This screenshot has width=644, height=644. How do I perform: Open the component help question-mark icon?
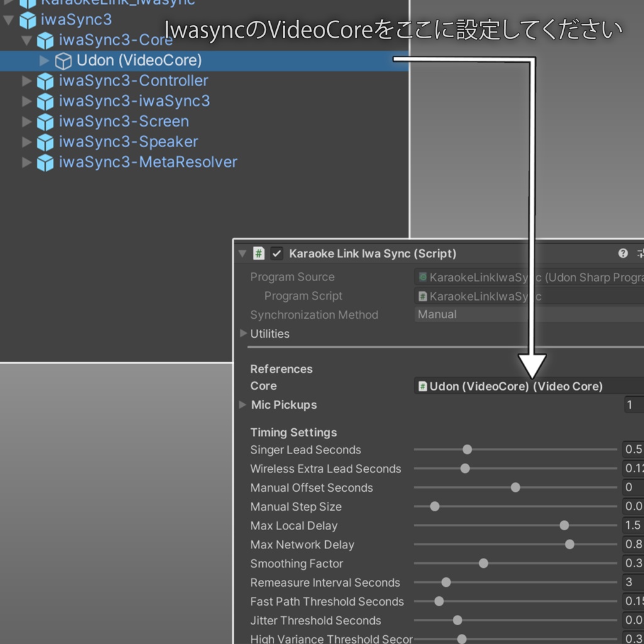(623, 253)
